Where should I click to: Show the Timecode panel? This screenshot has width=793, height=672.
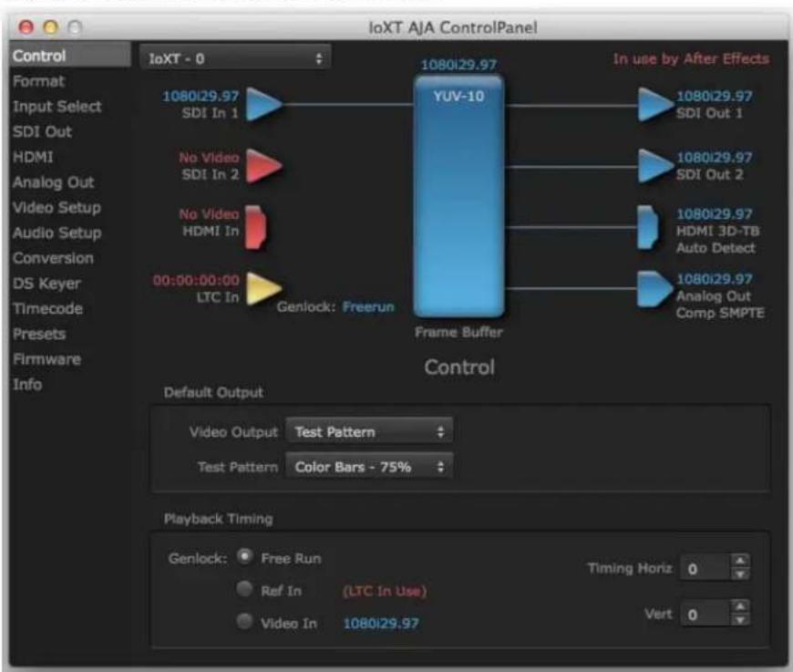[47, 309]
